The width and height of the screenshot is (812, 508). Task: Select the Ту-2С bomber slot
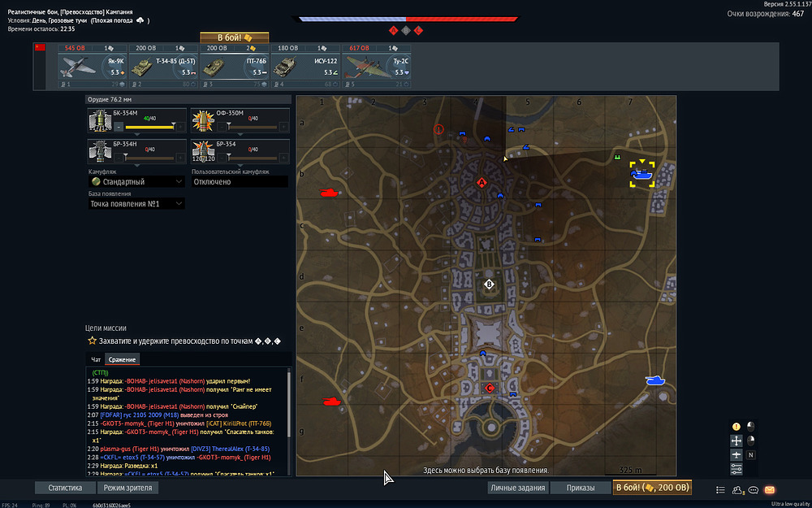(x=377, y=67)
